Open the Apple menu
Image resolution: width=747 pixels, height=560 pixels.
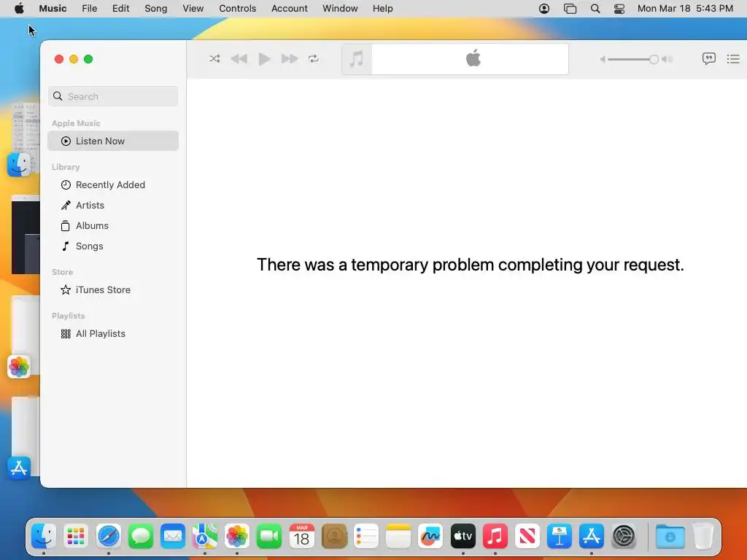tap(19, 9)
